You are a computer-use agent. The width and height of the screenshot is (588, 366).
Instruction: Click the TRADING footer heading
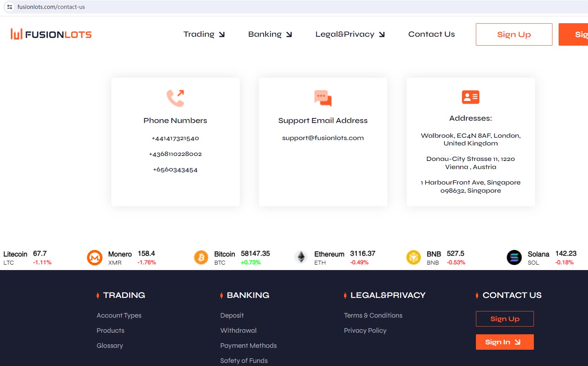124,295
